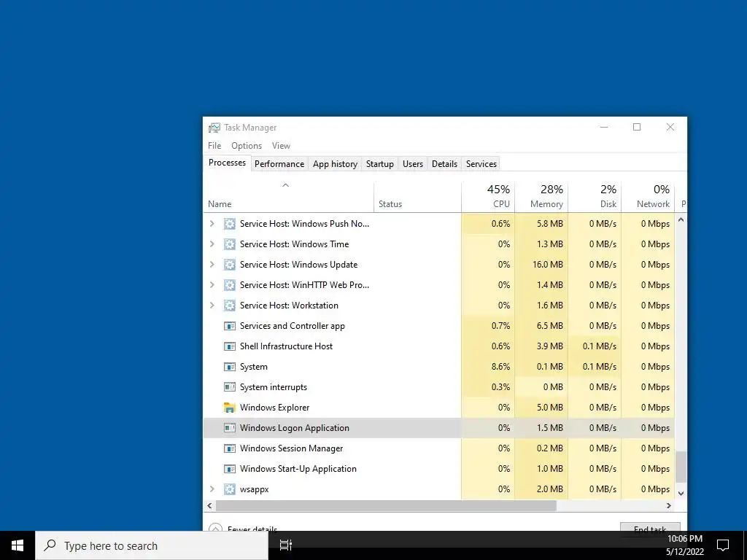
Task: Switch to the Services tab
Action: pos(481,164)
